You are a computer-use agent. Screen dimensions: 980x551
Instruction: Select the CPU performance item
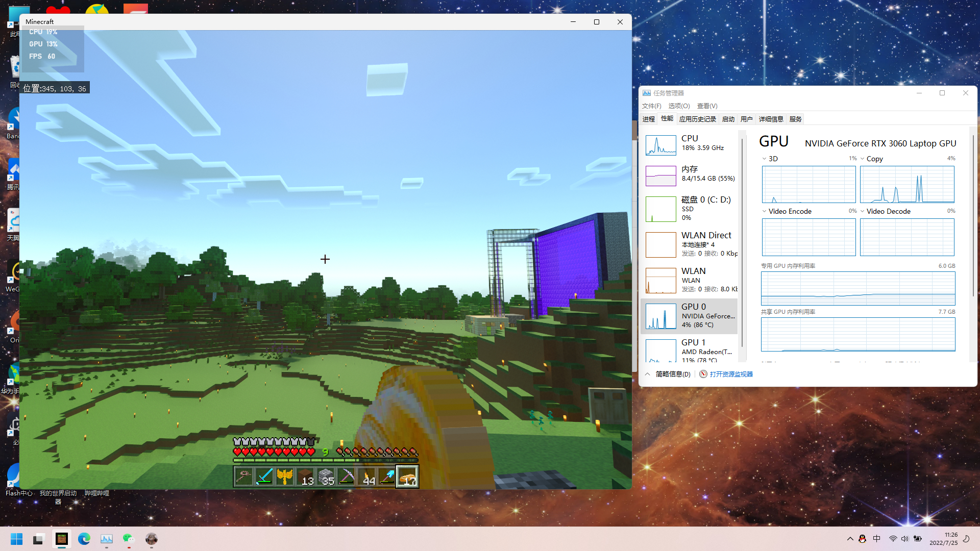(x=689, y=145)
